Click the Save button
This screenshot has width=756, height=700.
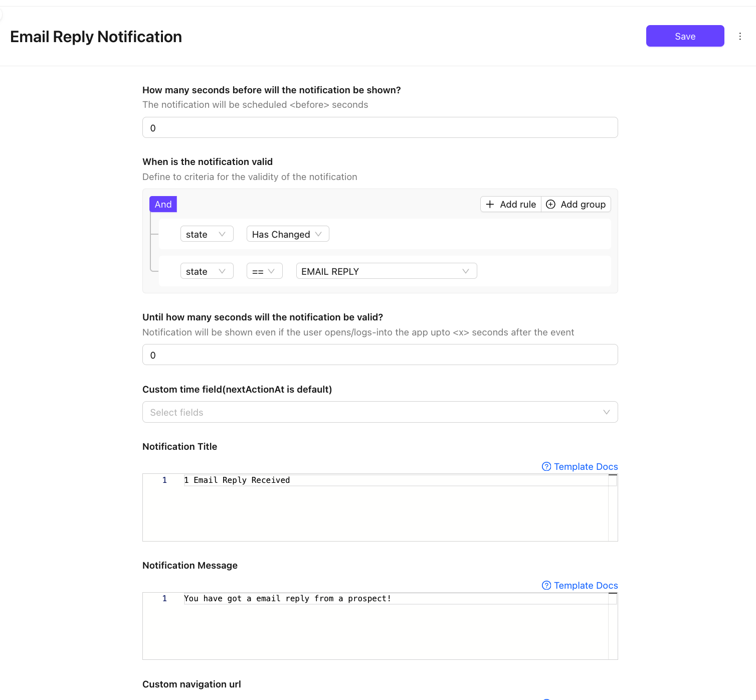(x=685, y=36)
